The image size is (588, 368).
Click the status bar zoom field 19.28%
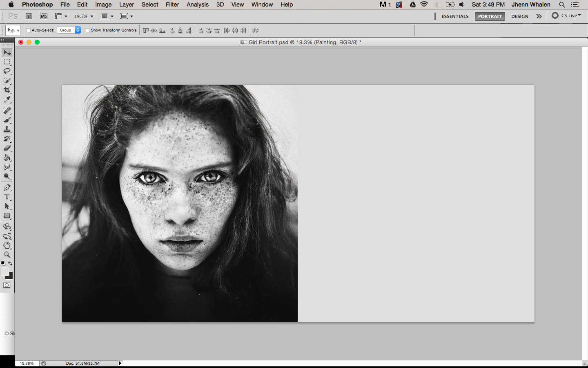tap(27, 363)
